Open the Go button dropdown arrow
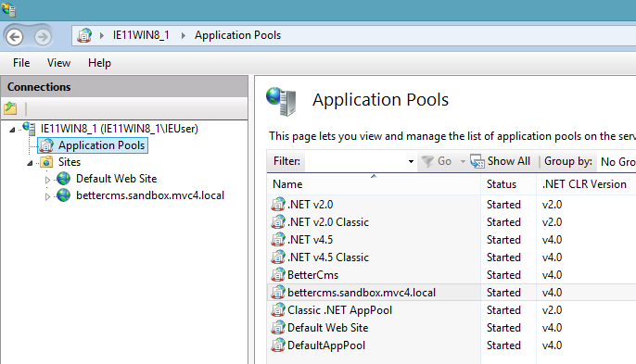The image size is (636, 364). pos(463,161)
